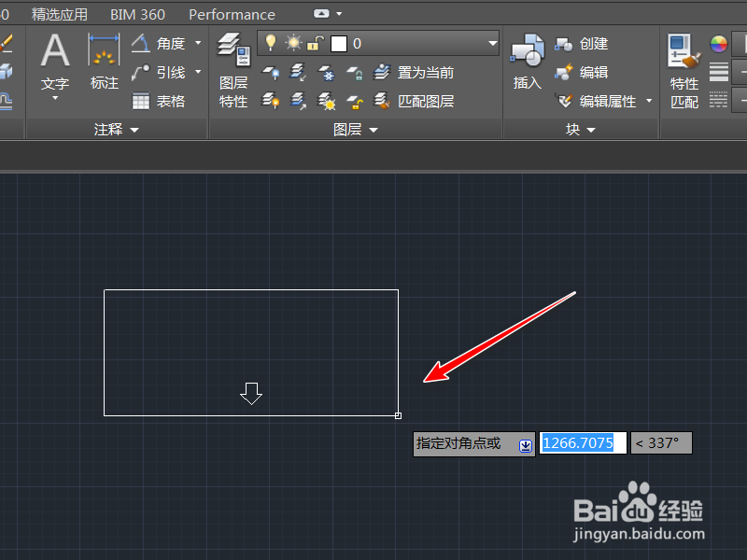747x560 pixels.
Task: Open the 引线 leader dropdown arrow
Action: click(198, 73)
